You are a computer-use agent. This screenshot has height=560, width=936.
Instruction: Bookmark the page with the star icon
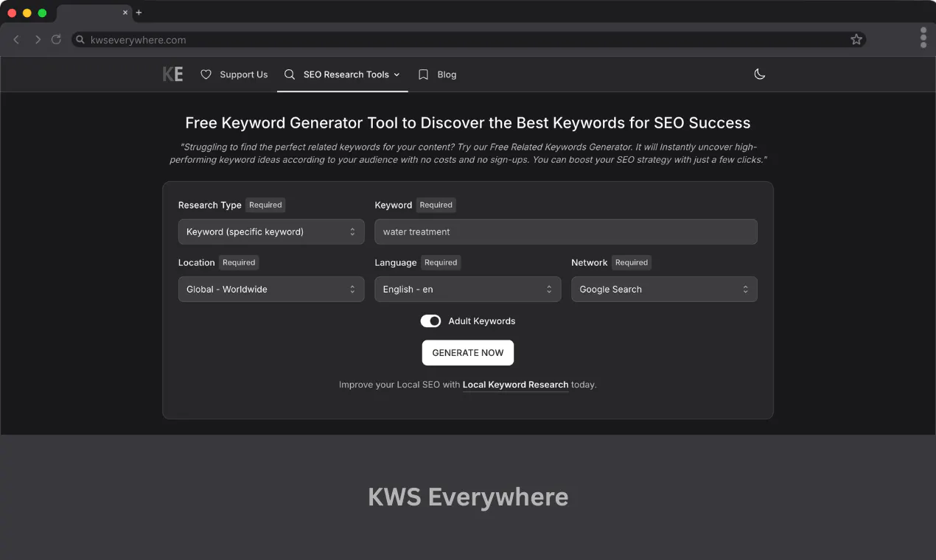(856, 40)
